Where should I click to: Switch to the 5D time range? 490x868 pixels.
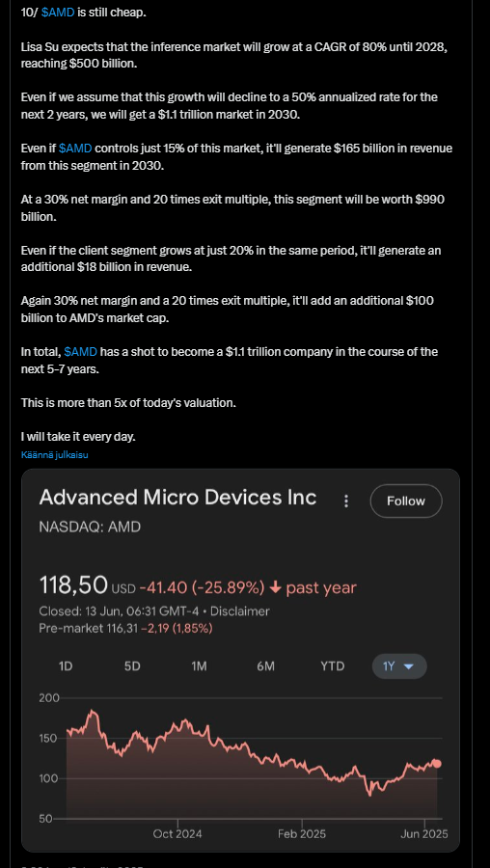point(132,665)
